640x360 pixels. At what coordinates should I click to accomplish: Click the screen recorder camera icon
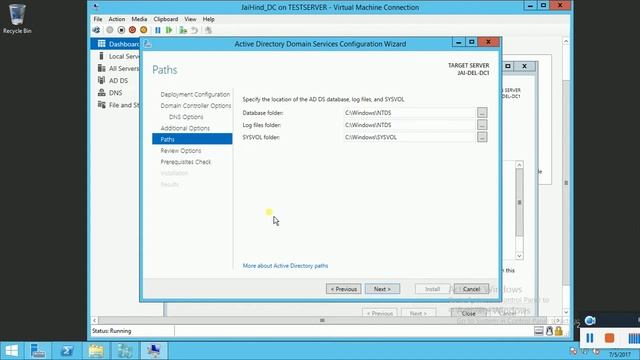click(x=590, y=321)
